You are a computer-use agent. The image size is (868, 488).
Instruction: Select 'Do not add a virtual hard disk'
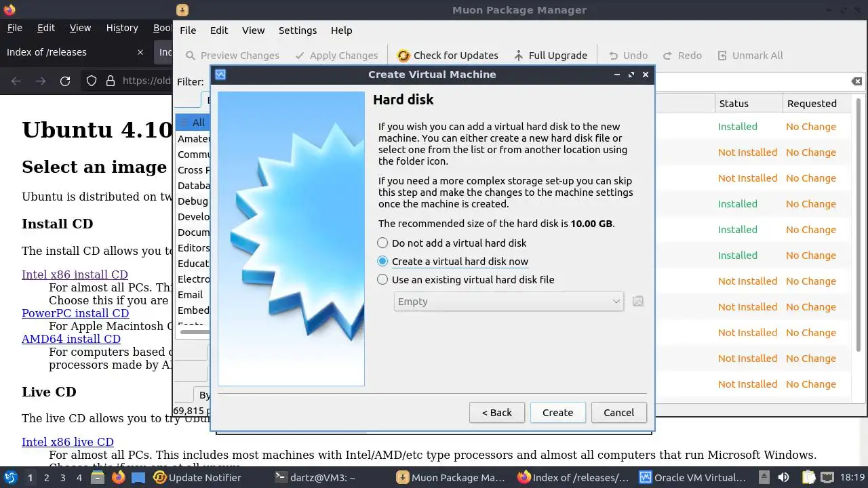pos(452,243)
